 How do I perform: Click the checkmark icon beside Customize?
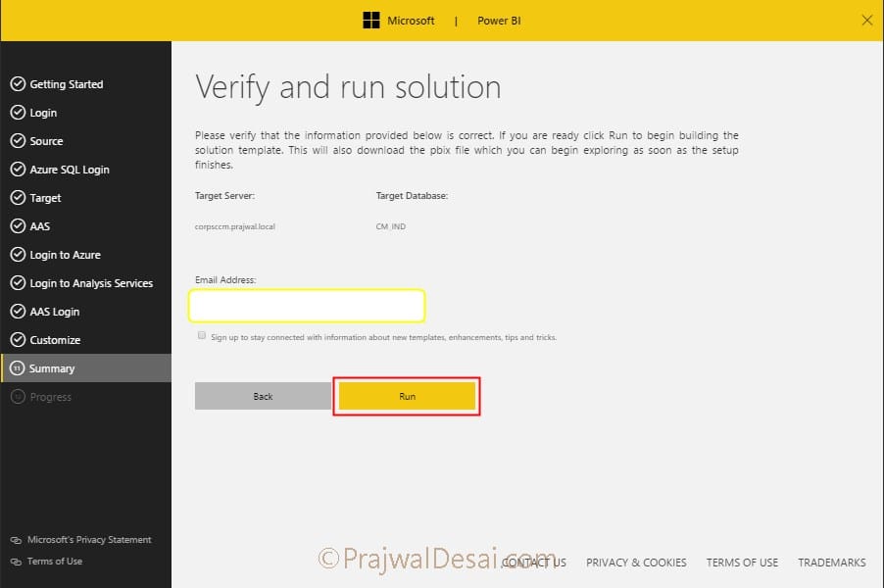pyautogui.click(x=18, y=340)
